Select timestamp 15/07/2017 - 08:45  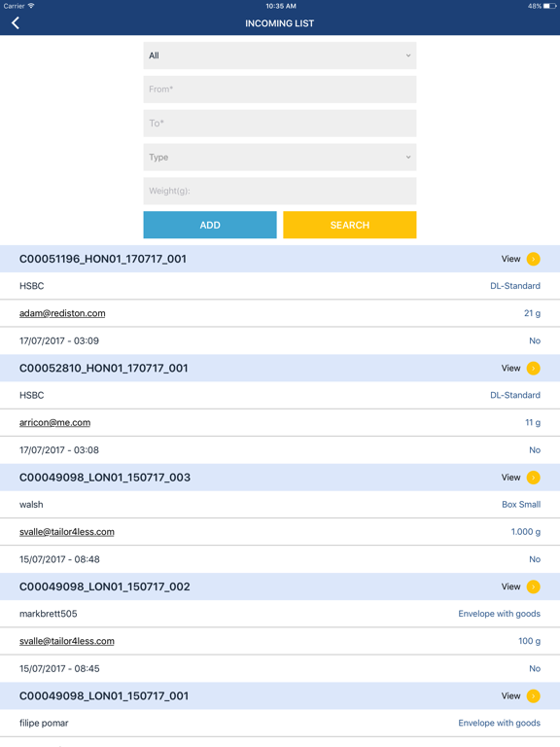pyautogui.click(x=59, y=669)
